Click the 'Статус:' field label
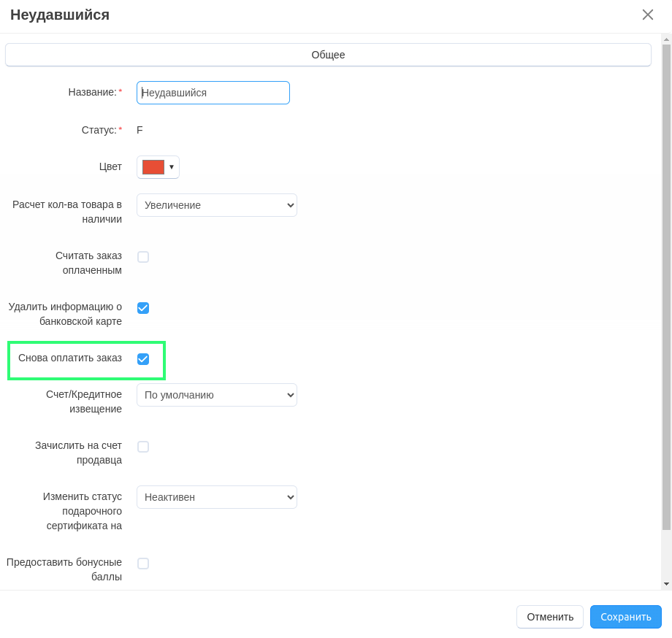Image resolution: width=672 pixels, height=638 pixels. point(99,130)
